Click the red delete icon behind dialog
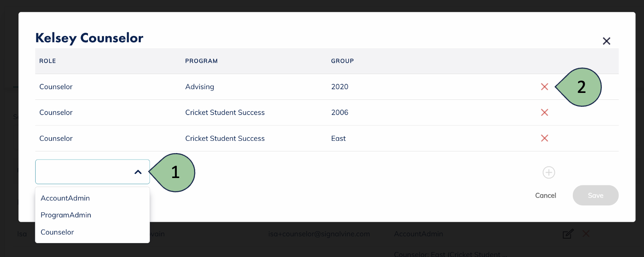This screenshot has width=644, height=257. point(586,234)
